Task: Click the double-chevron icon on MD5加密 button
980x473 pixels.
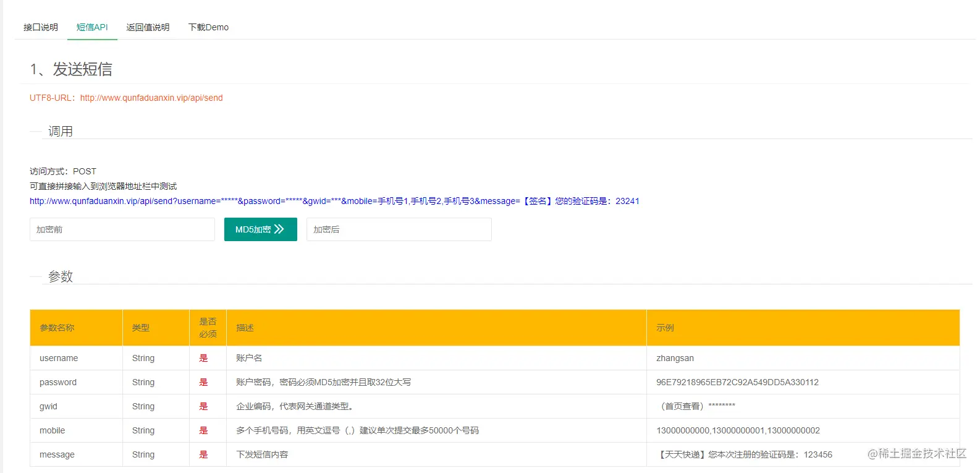Action: [279, 229]
